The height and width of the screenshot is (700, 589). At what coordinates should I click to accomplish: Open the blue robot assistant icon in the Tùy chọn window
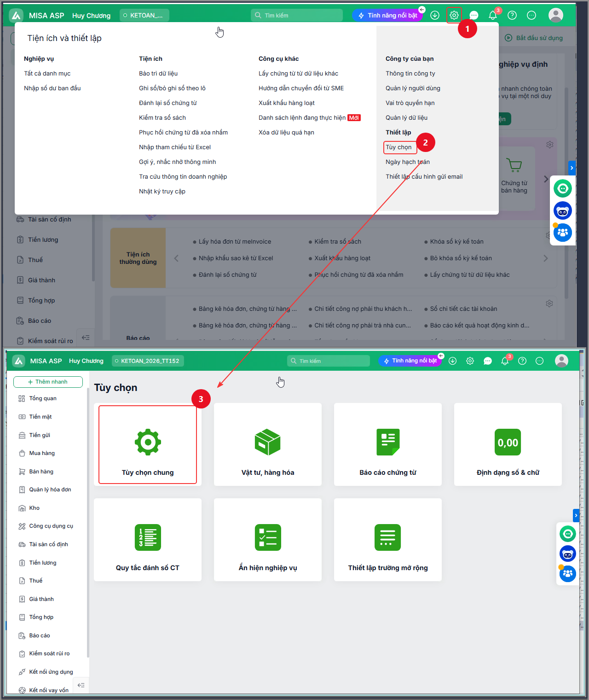point(568,554)
